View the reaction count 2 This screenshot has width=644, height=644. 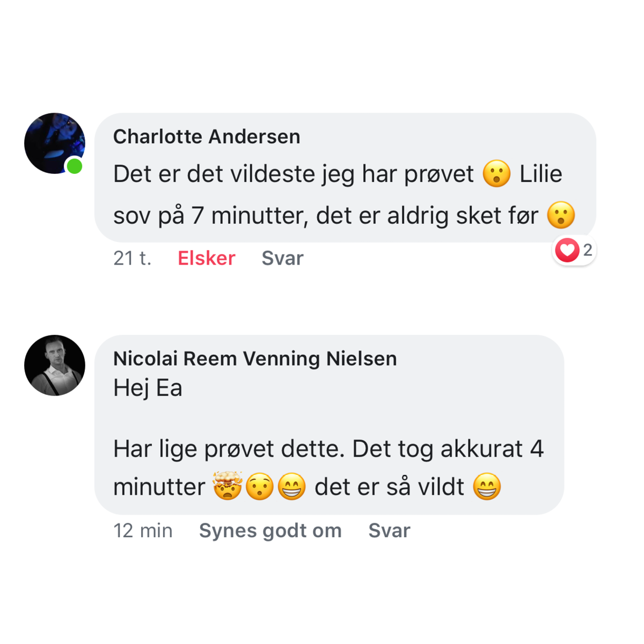588,250
